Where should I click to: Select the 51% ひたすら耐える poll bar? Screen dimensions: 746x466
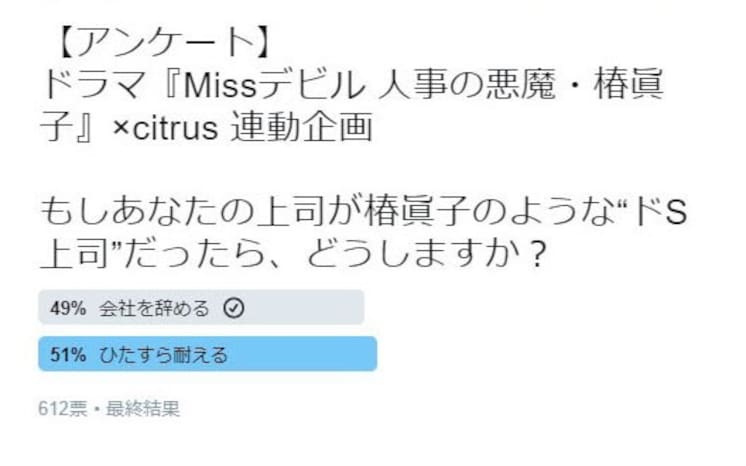[x=208, y=354]
